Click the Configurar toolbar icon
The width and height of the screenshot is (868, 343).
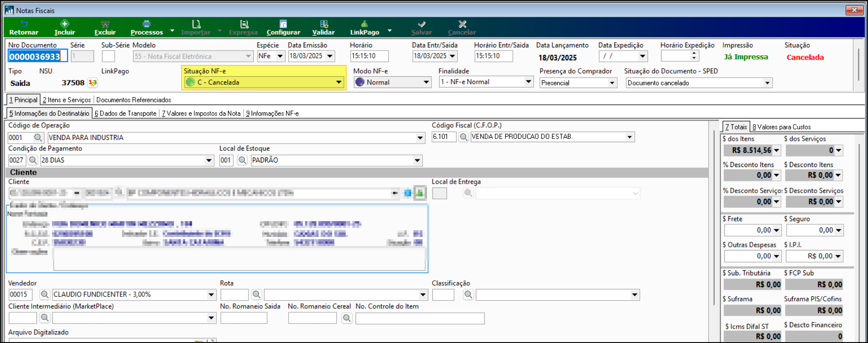[x=283, y=24]
